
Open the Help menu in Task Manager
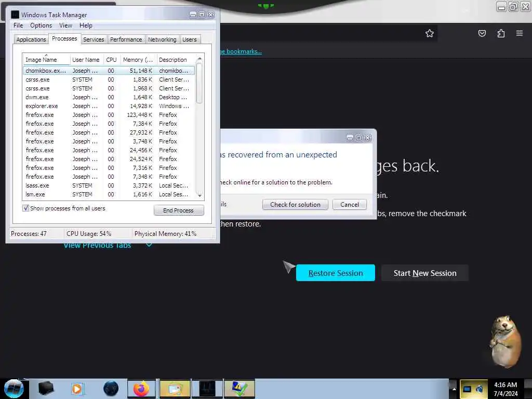[86, 25]
